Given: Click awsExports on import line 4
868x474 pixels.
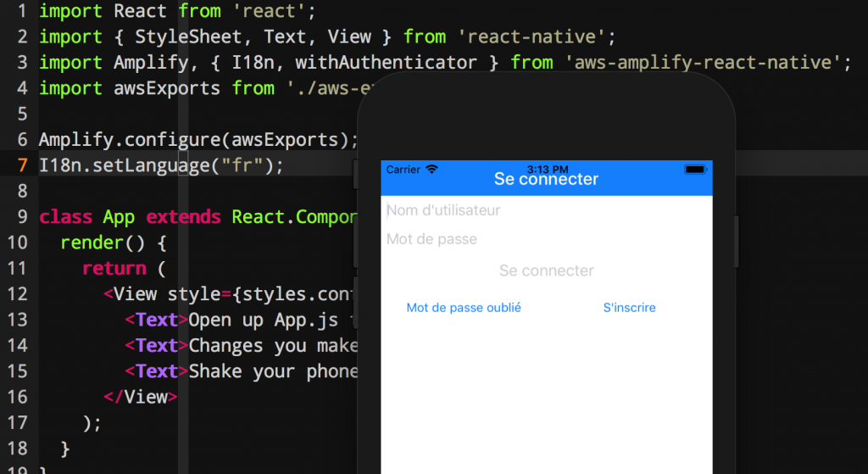Looking at the screenshot, I should click(x=167, y=88).
